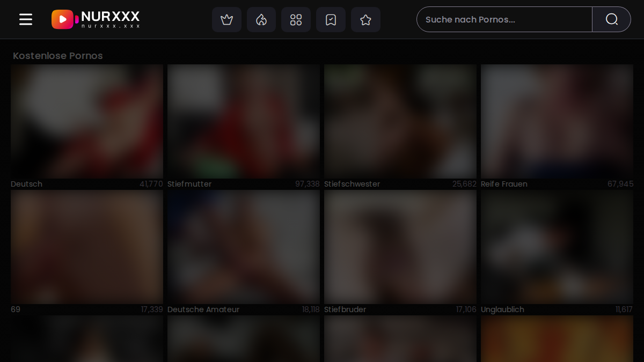Image resolution: width=644 pixels, height=362 pixels.
Task: Open the thumbnail labeled Unglaublich
Action: pyautogui.click(x=557, y=247)
